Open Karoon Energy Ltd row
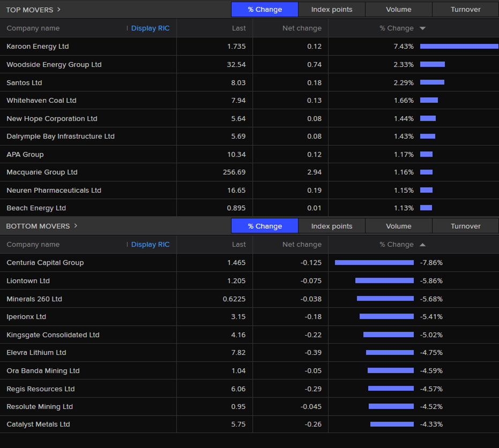Viewport: 499px width, 448px height. (250, 47)
